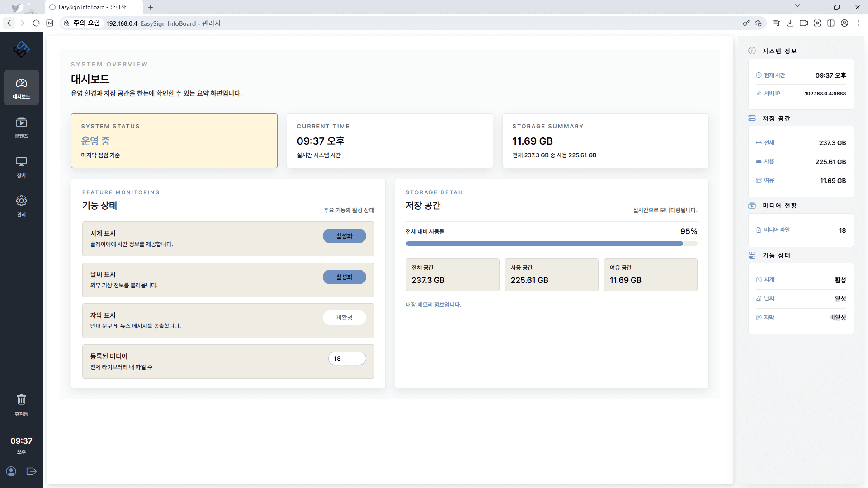Go to the 콘텐츠 sidebar section

21,127
